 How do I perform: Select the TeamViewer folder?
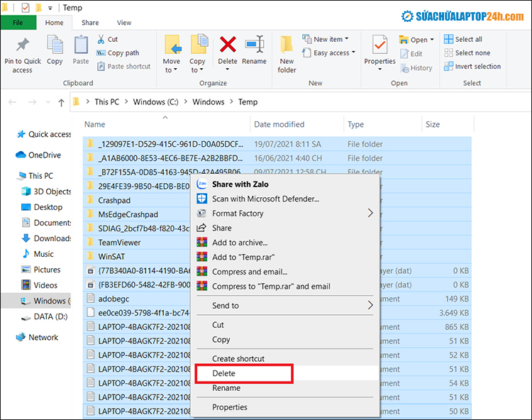(x=119, y=243)
